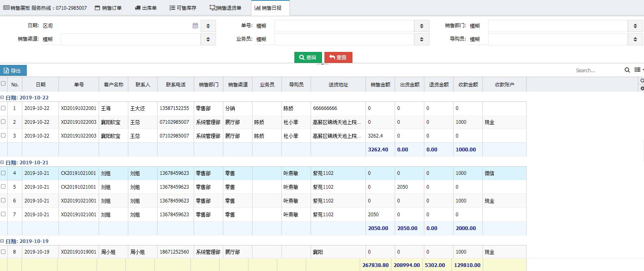Image resolution: width=644 pixels, height=271 pixels.
Task: Click grand total 267838.80 in footer
Action: click(x=376, y=265)
